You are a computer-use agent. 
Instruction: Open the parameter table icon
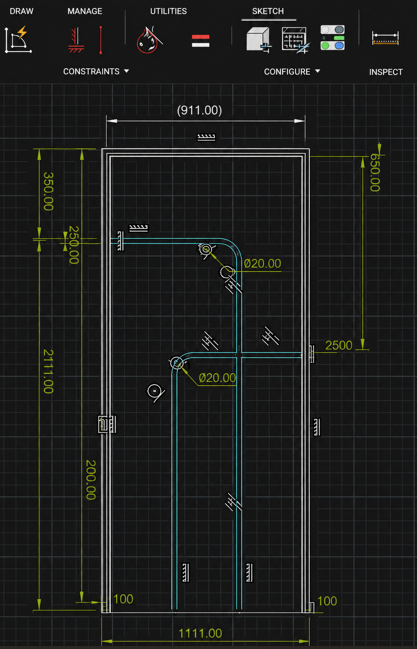(295, 40)
